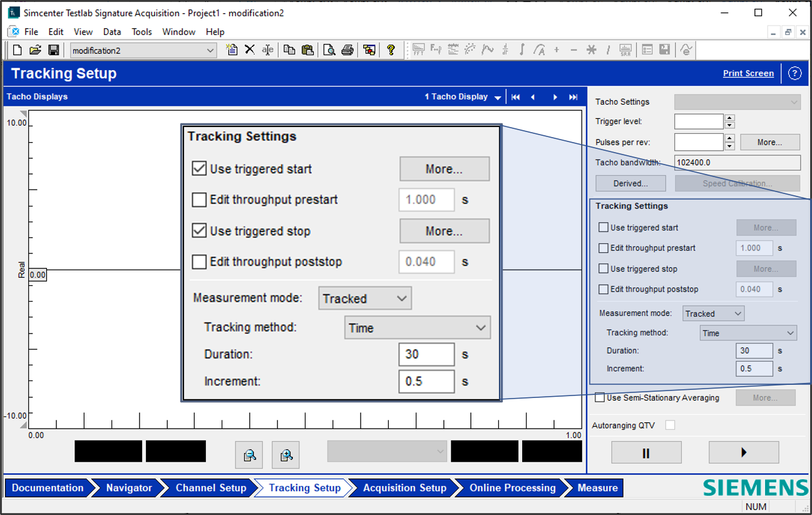This screenshot has height=515, width=812.
Task: Click the Print Screen link
Action: click(748, 73)
